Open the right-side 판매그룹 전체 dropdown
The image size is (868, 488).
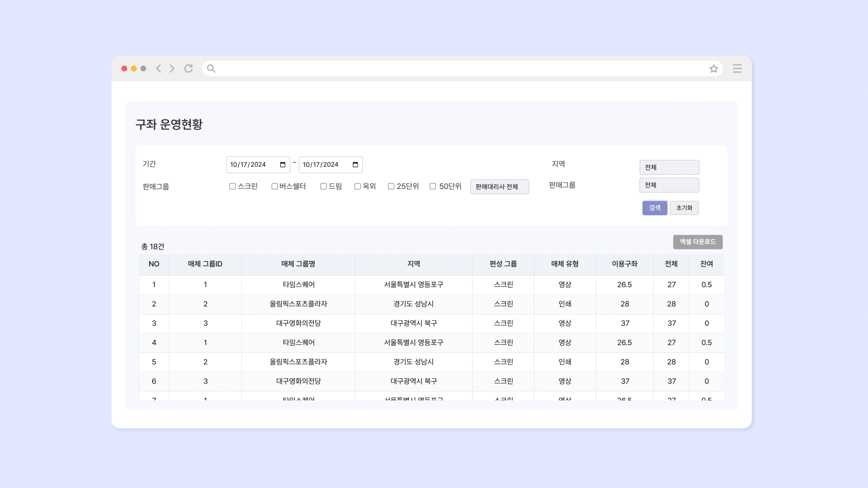(x=669, y=185)
